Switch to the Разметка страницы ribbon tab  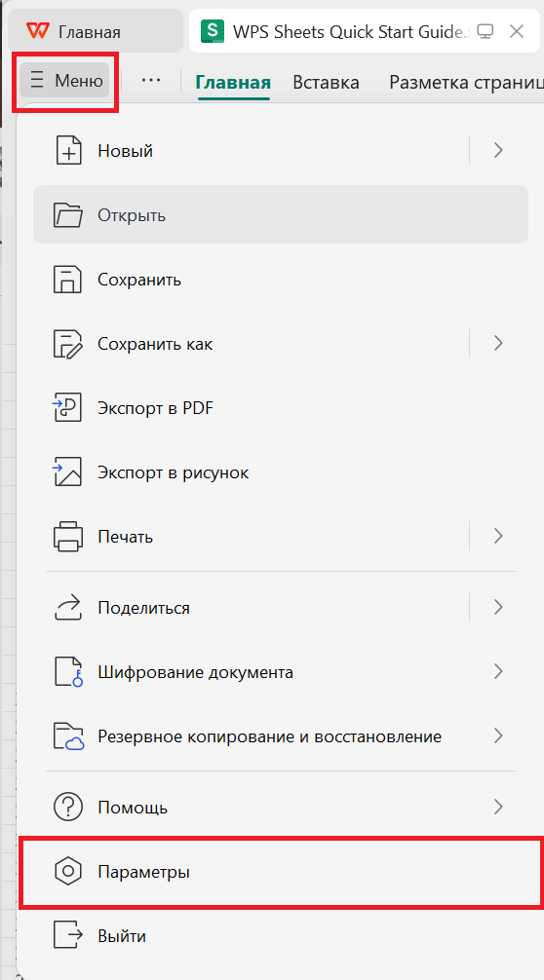click(x=466, y=83)
